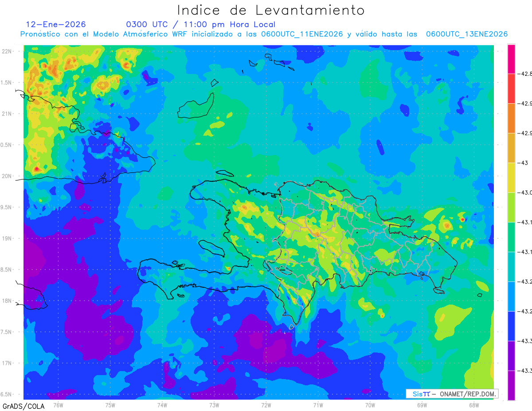Click the 20N latitude label
The height and width of the screenshot is (411, 532).
8,176
